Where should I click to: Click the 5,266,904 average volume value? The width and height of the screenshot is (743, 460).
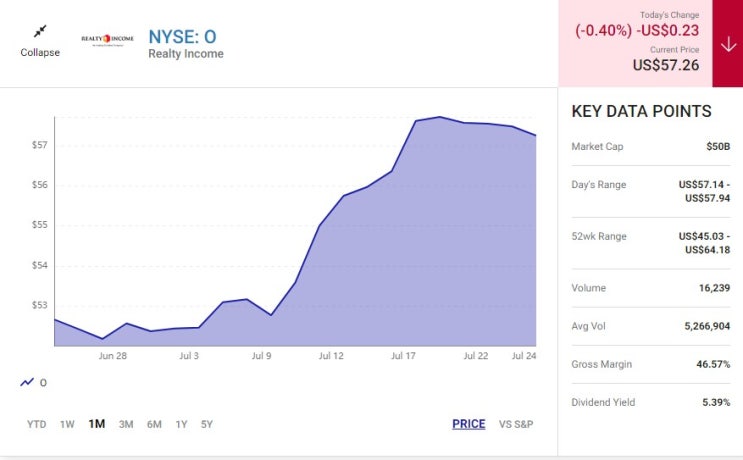point(707,326)
